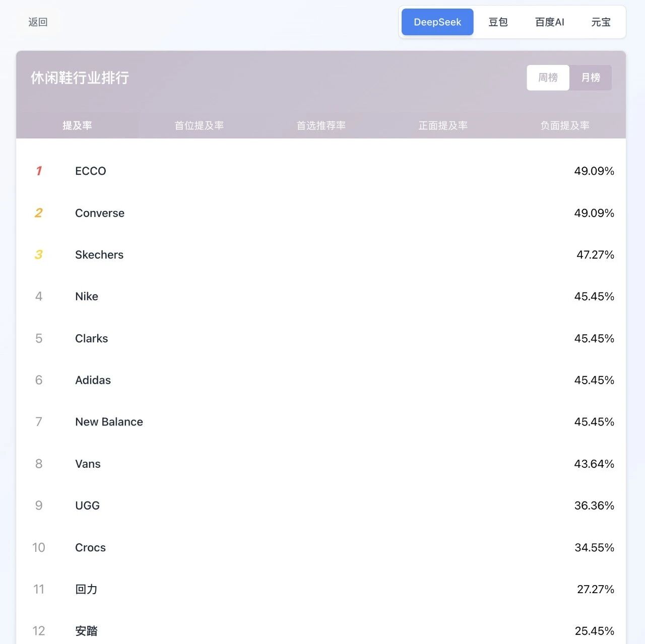Click ECCO's 49.09% value

click(x=594, y=171)
